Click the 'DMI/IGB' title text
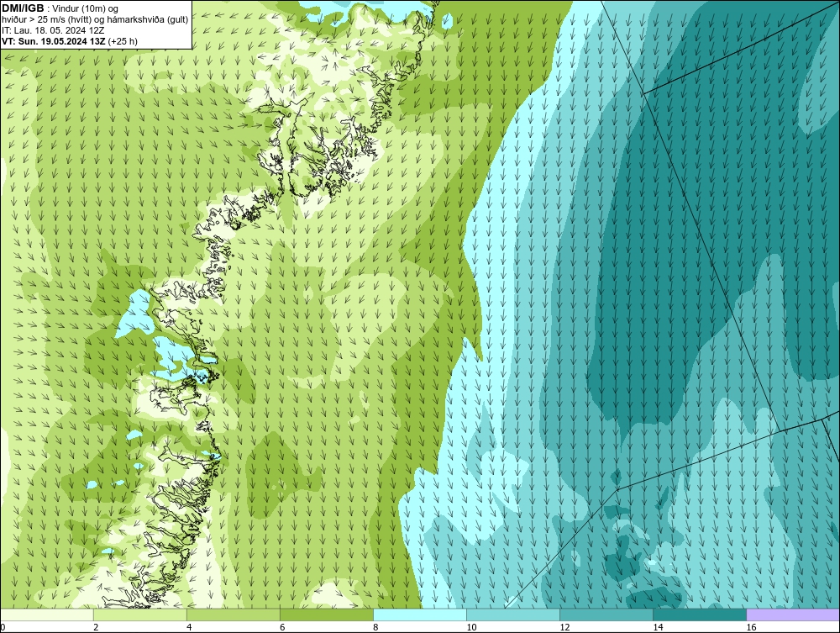 23,8
